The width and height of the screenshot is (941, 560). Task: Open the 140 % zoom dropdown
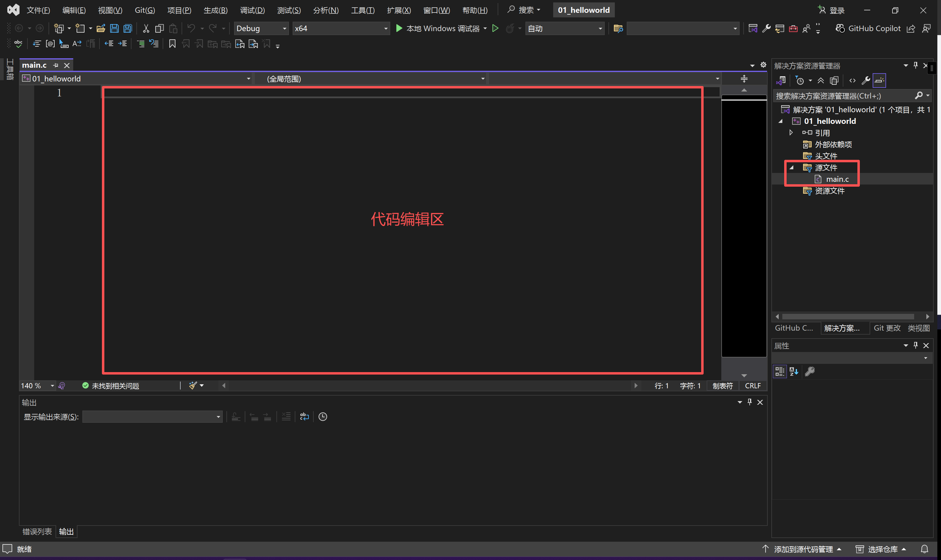pyautogui.click(x=38, y=386)
